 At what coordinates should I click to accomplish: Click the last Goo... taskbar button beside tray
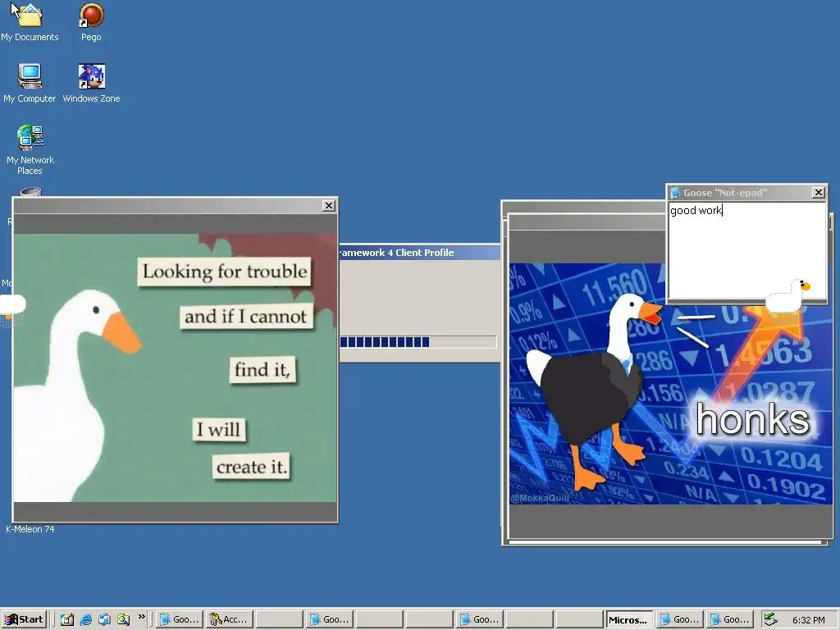pos(729,619)
